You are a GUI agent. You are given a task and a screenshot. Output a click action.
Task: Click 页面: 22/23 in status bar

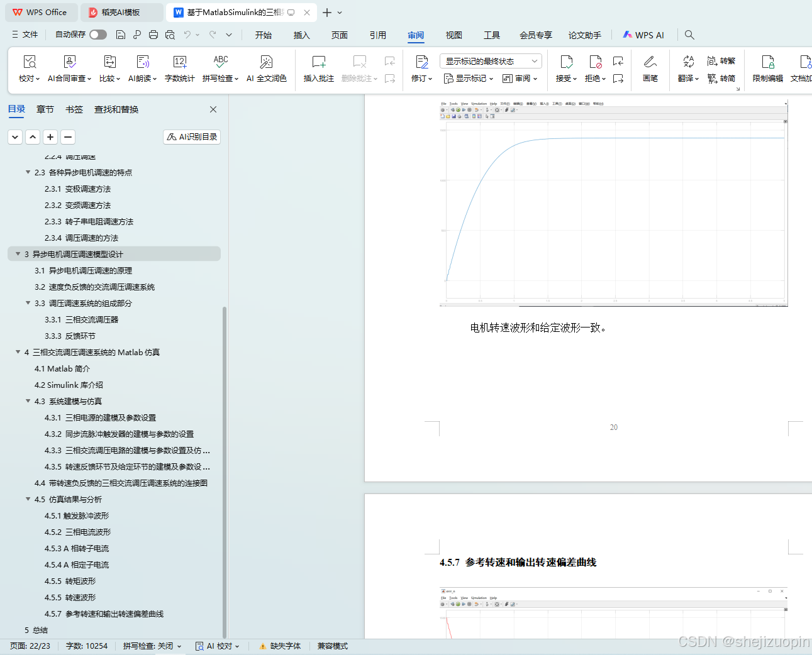pos(30,646)
